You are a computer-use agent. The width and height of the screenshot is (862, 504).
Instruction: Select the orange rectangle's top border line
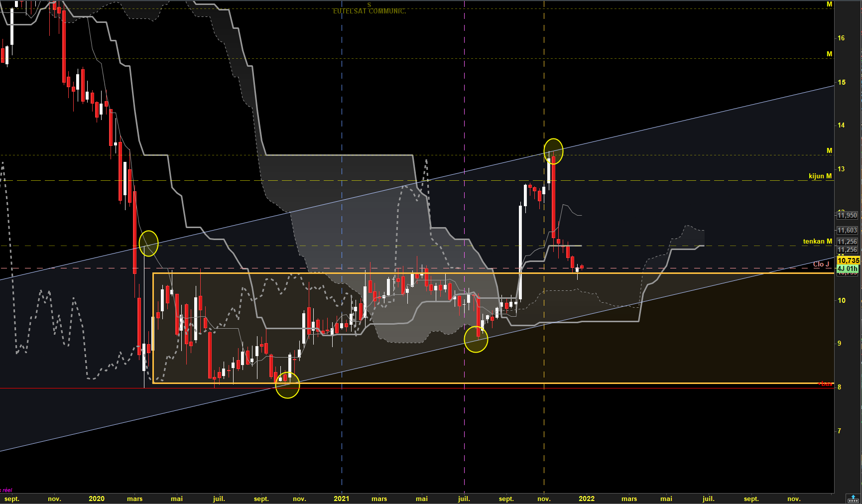pyautogui.click(x=493, y=273)
